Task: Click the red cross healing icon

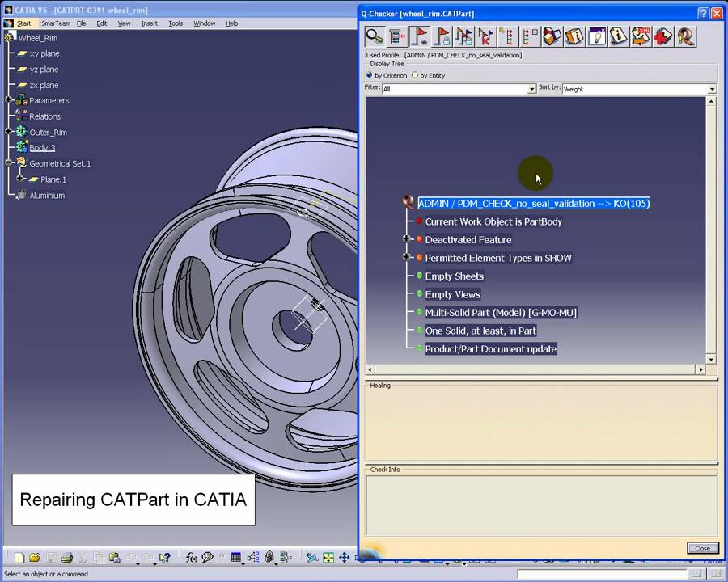Action: [x=663, y=36]
